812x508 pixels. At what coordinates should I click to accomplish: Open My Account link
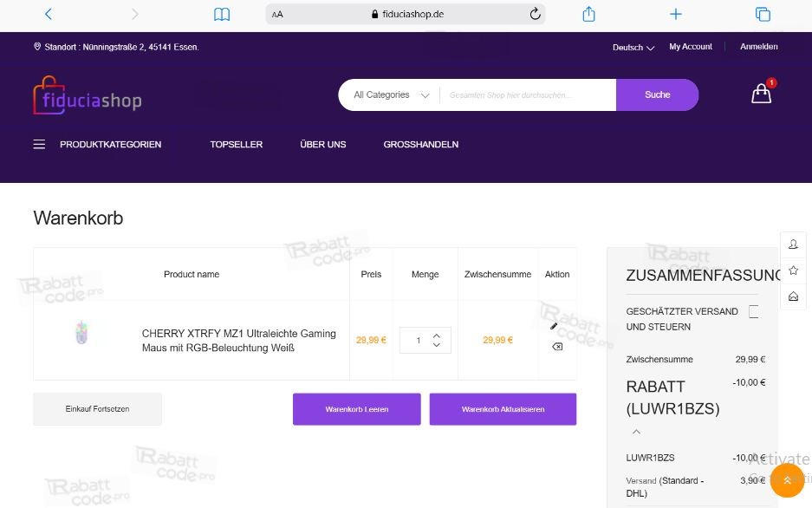[x=691, y=47]
